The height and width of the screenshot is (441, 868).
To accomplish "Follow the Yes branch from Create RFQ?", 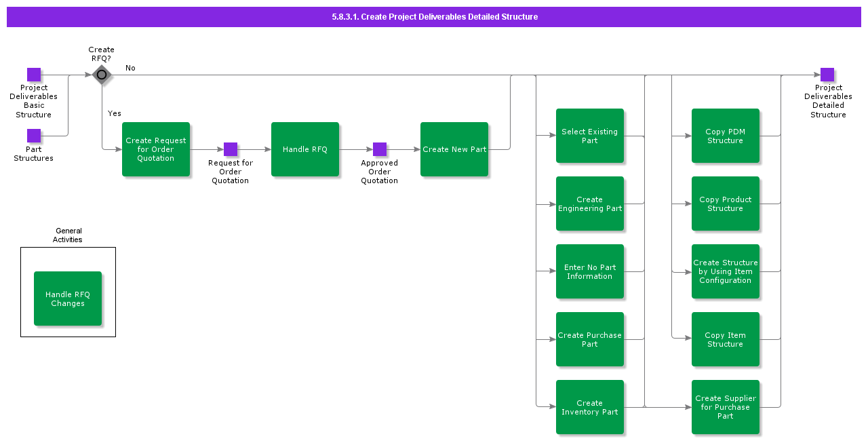I will (x=114, y=113).
